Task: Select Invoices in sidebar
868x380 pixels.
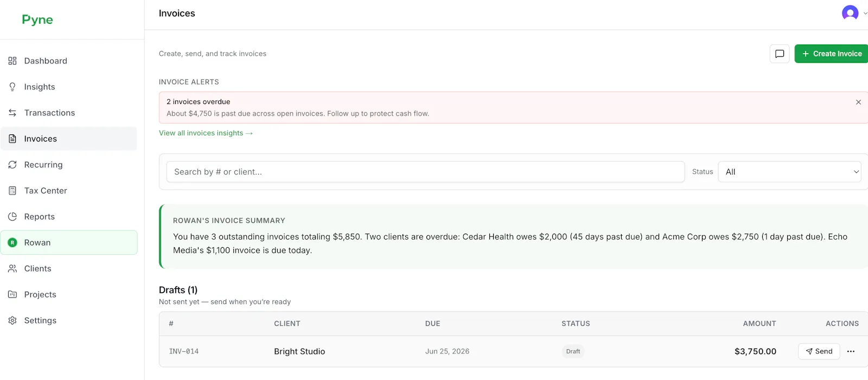Action: tap(69, 139)
